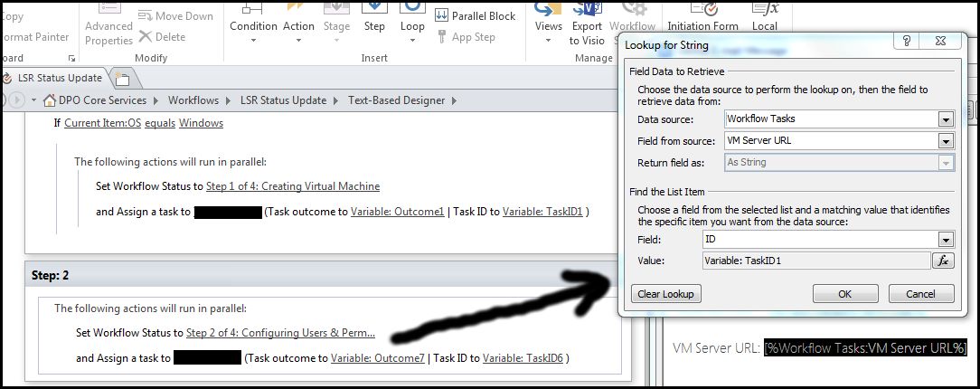Open the Return field as dropdown
The width and height of the screenshot is (980, 389).
[x=947, y=163]
